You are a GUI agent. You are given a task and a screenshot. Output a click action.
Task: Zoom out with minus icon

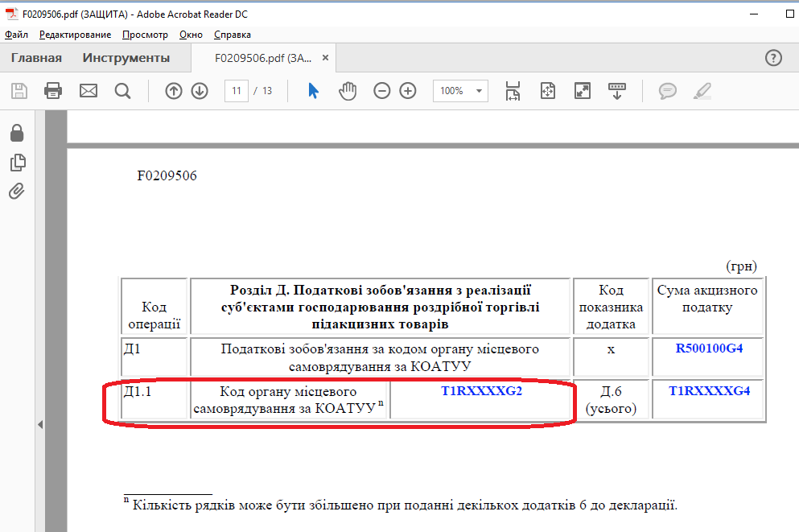tap(382, 91)
